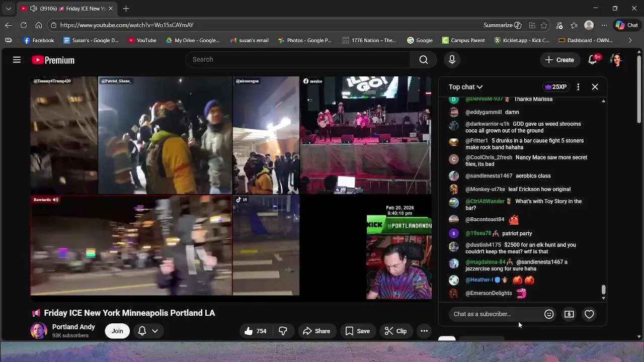Like the video with thumbs up
The image size is (644, 362).
(x=256, y=331)
